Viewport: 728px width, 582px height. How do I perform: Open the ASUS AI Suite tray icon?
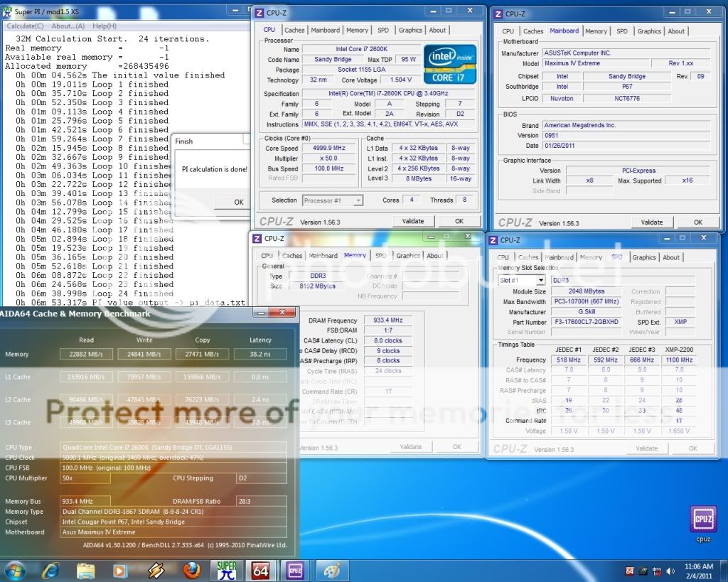click(643, 571)
